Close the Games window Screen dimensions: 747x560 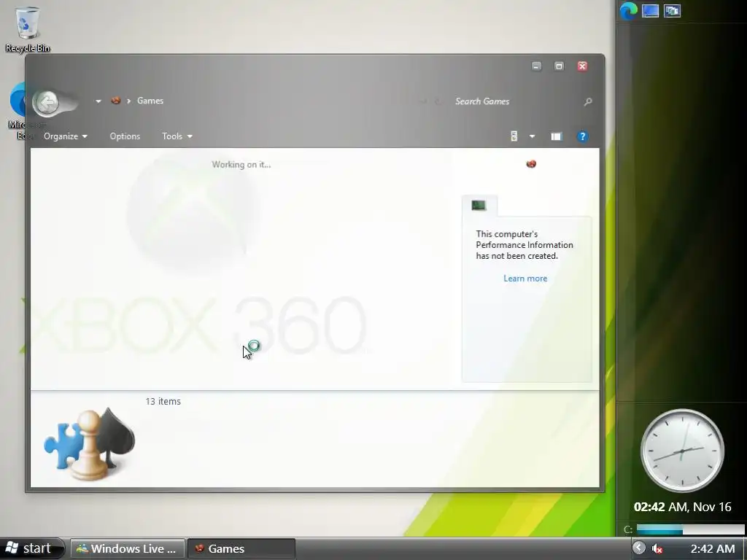[582, 66]
